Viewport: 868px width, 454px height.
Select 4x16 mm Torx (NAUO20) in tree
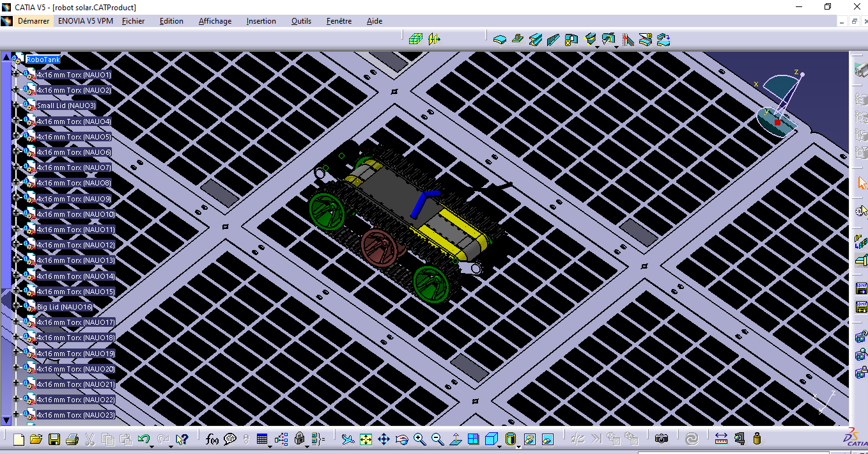point(76,369)
